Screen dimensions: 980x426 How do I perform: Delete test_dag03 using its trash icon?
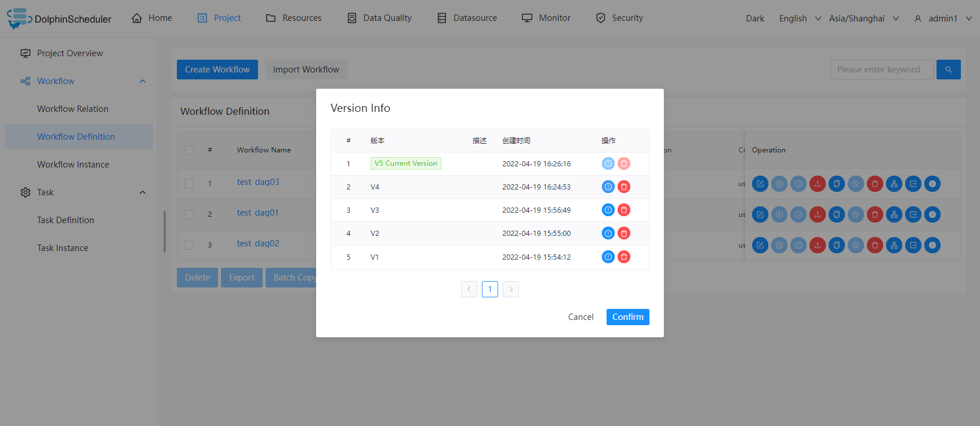point(875,184)
